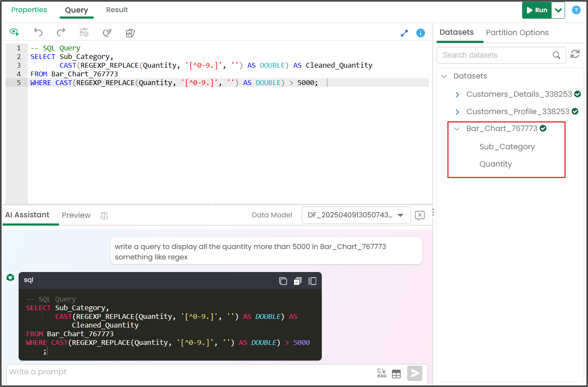588x387 pixels.
Task: Click the user prompt message bubble
Action: pyautogui.click(x=266, y=251)
